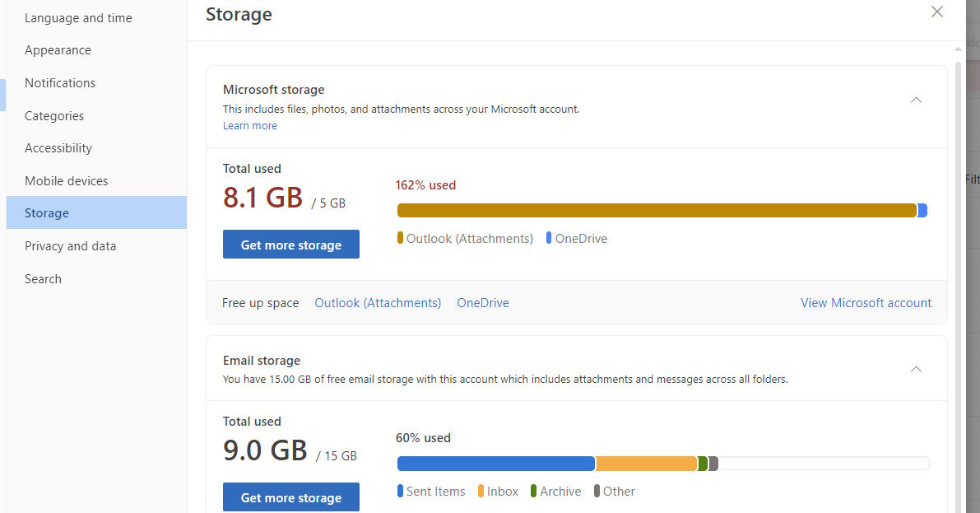Click the Microsoft storage 162% usage bar

click(657, 211)
